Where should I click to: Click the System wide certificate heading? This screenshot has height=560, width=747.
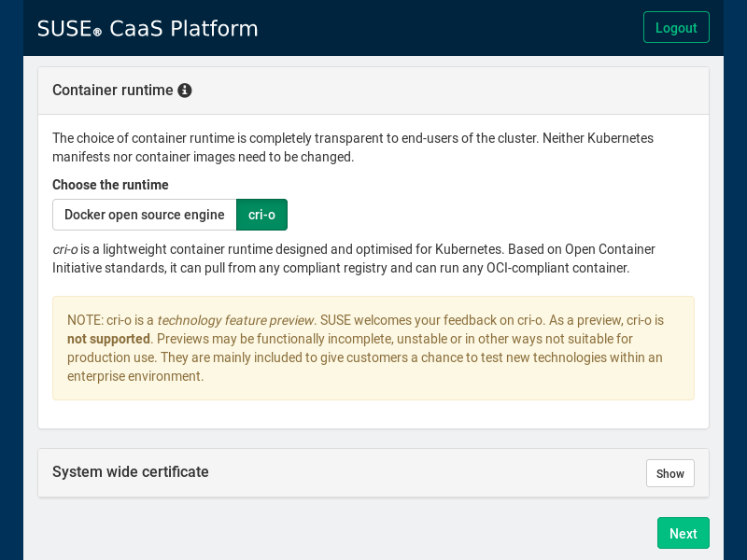coord(131,472)
